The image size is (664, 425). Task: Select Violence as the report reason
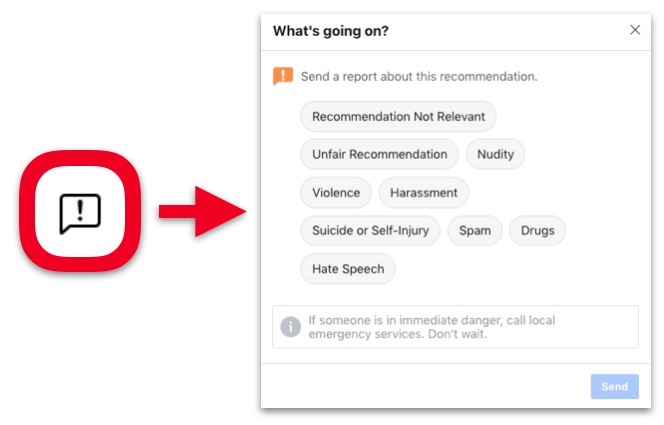coord(336,193)
